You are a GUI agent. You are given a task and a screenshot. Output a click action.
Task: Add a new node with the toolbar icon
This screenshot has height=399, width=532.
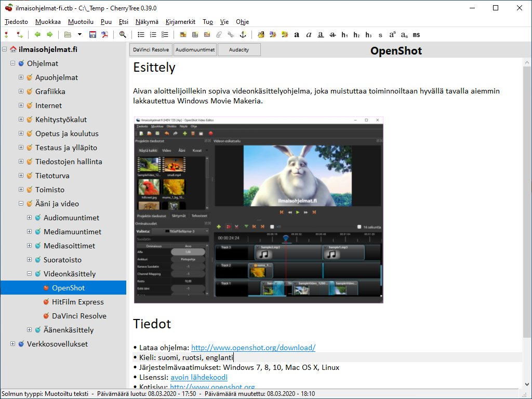6,35
